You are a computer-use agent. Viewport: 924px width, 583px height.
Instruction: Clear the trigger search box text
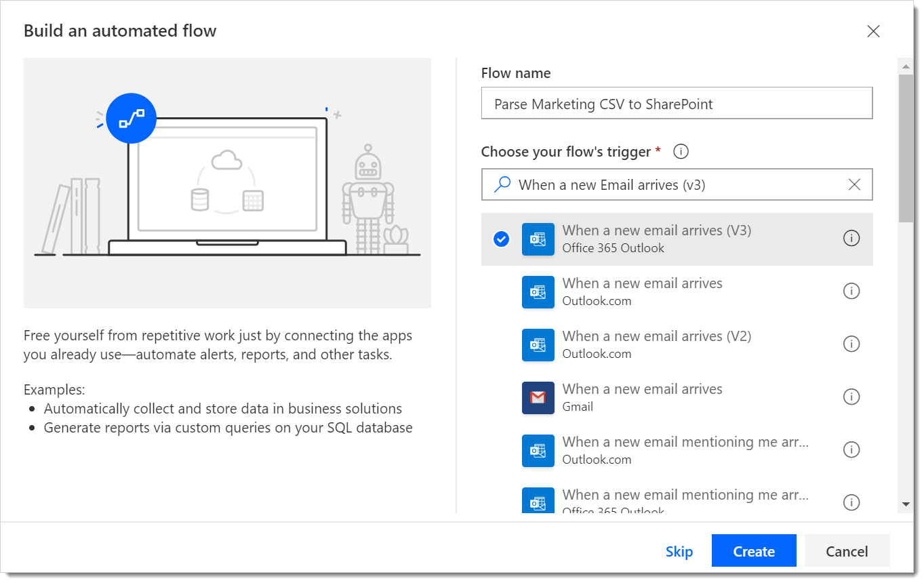[854, 184]
